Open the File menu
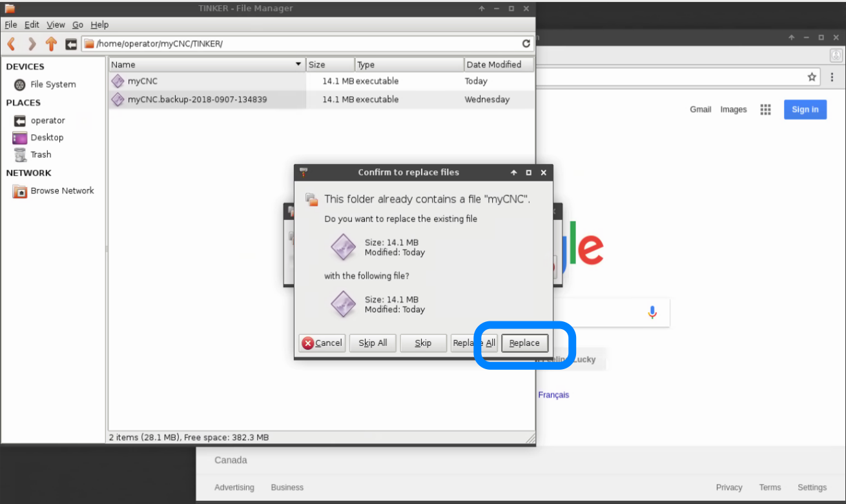This screenshot has width=846, height=504. click(11, 25)
